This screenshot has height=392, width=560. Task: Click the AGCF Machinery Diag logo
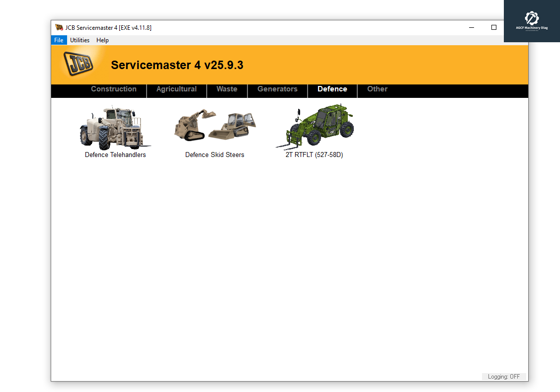point(532,21)
